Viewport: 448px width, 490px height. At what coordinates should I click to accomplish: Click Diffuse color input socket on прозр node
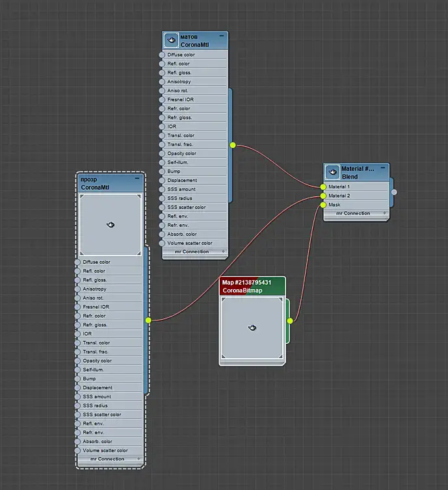77,262
